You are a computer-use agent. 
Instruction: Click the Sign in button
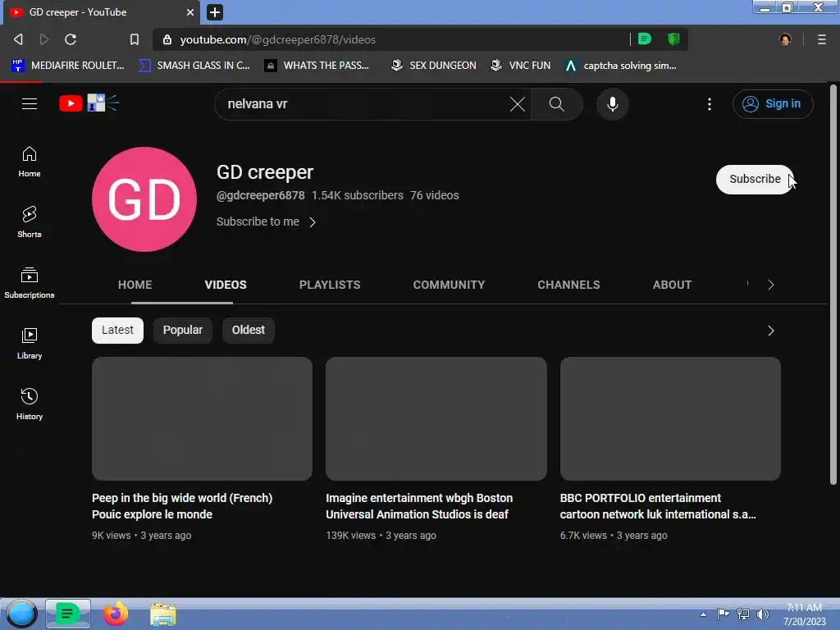click(x=773, y=104)
